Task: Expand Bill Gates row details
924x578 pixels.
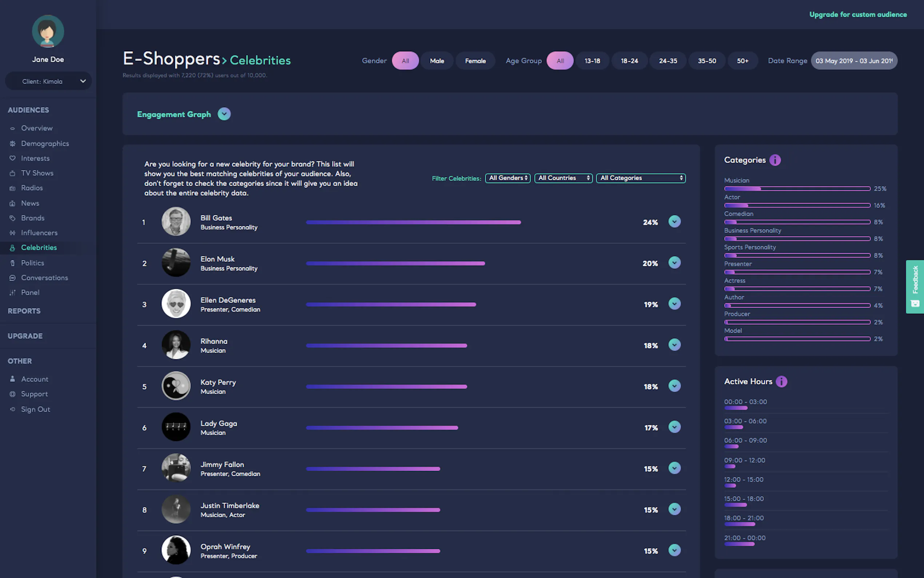Action: point(674,222)
